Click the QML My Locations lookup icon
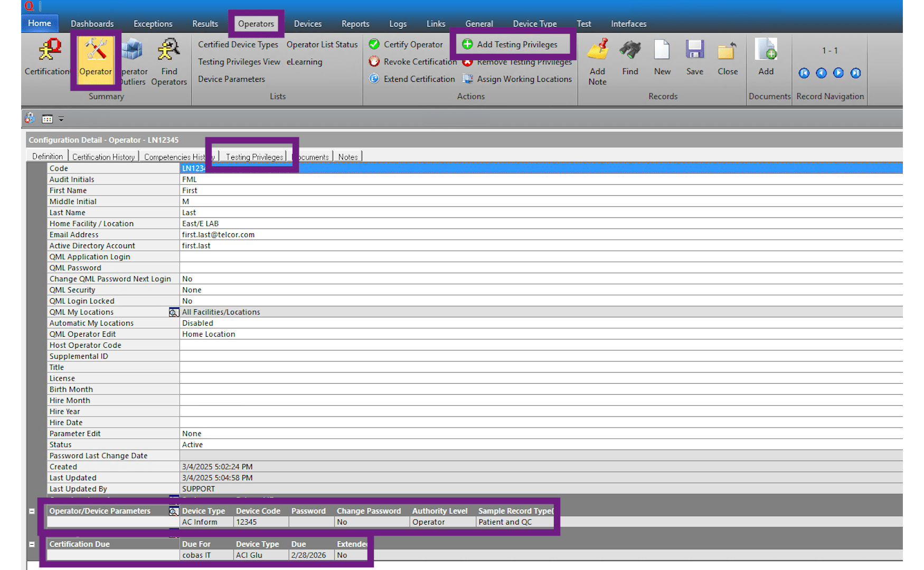Image resolution: width=924 pixels, height=570 pixels. 174,312
